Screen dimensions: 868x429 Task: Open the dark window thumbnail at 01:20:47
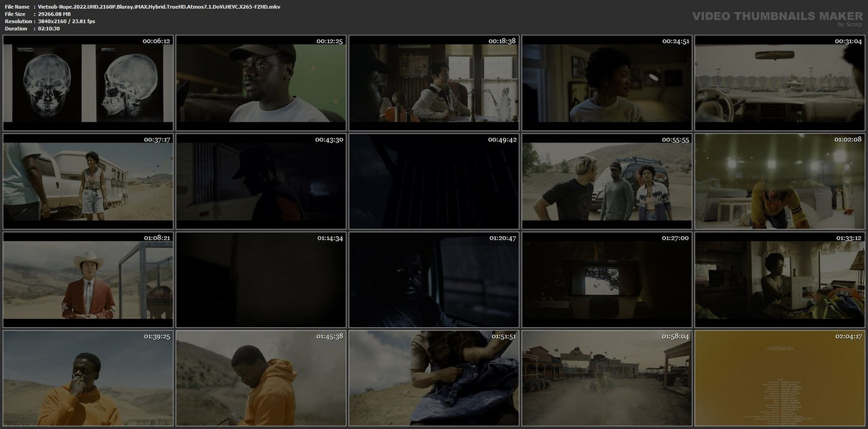(434, 280)
